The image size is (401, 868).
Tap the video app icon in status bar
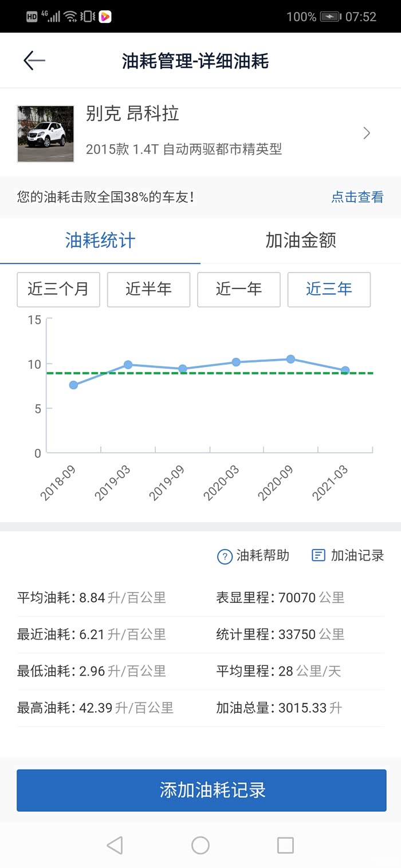[x=105, y=17]
